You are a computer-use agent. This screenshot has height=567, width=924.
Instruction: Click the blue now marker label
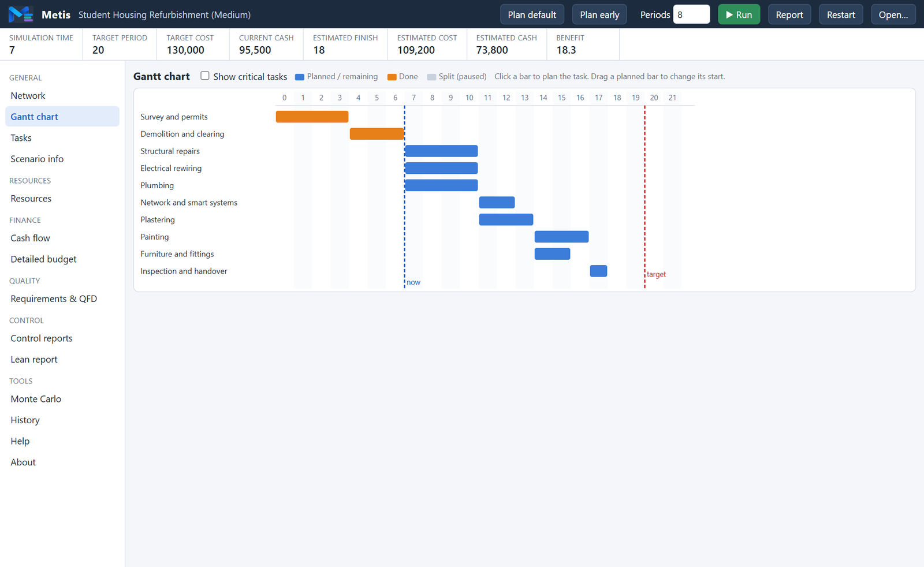tap(413, 282)
